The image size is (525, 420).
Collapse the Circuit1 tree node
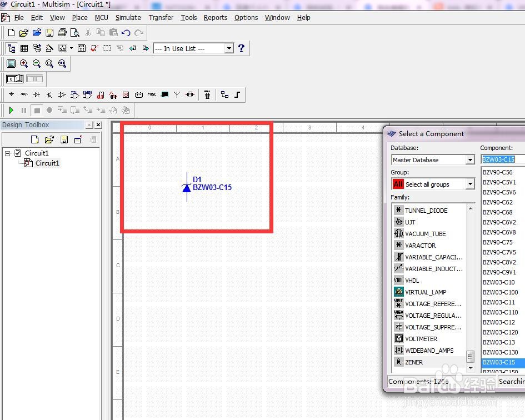pos(7,153)
